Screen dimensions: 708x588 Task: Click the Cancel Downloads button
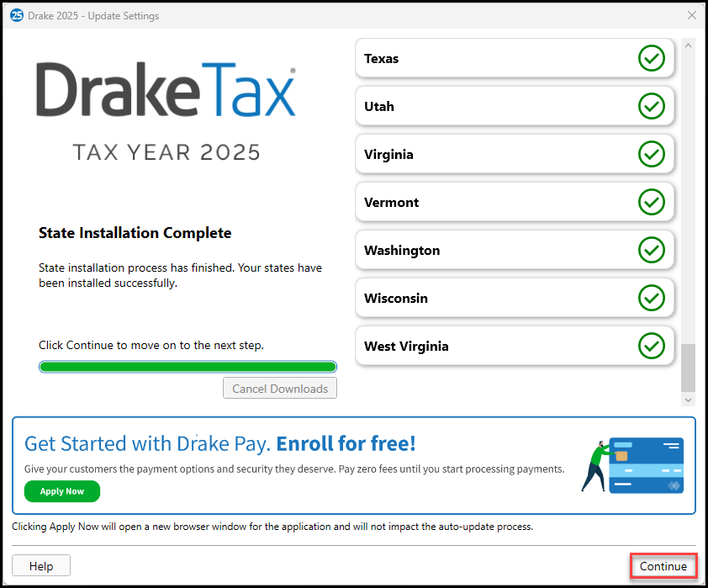coord(279,389)
